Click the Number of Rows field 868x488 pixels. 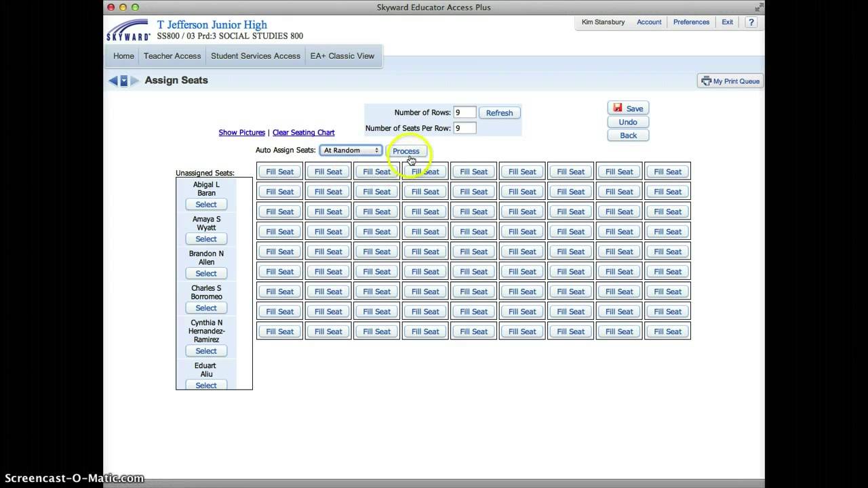[465, 113]
